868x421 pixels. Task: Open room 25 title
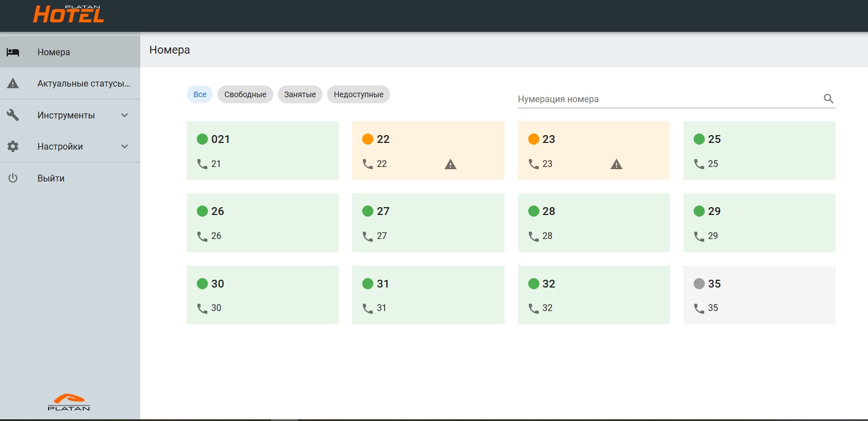pos(714,139)
